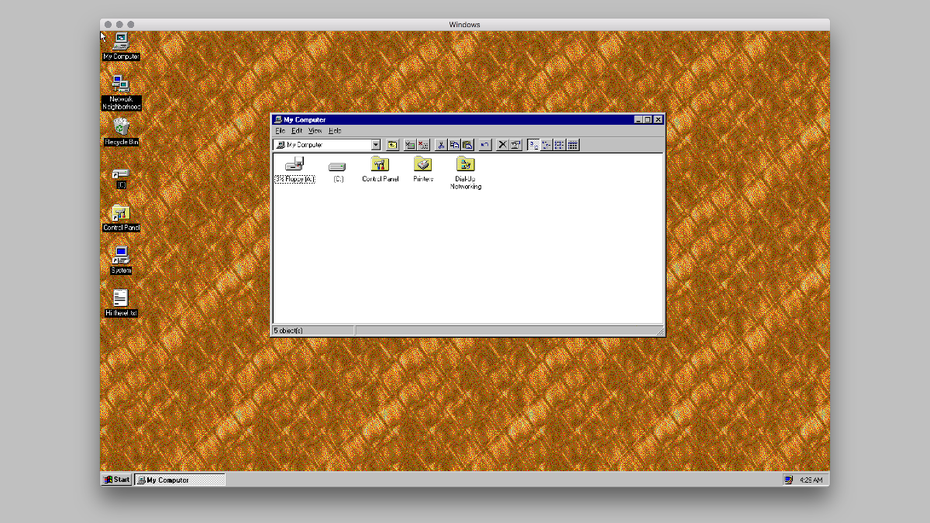Click the Delete X toolbar icon
This screenshot has width=930, height=523.
pyautogui.click(x=502, y=145)
